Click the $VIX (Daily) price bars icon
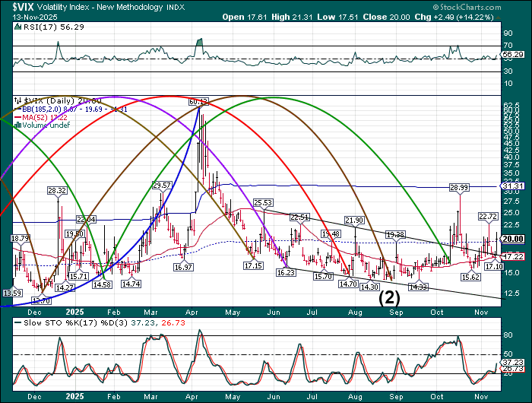The height and width of the screenshot is (403, 532). pos(17,100)
